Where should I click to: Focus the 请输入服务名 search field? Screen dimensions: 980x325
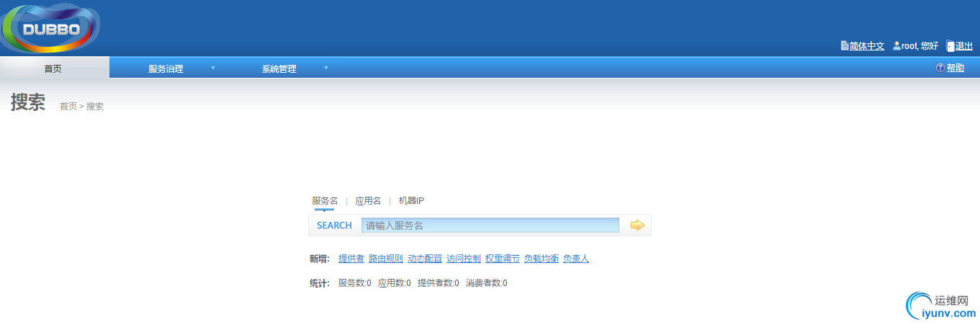pyautogui.click(x=490, y=226)
